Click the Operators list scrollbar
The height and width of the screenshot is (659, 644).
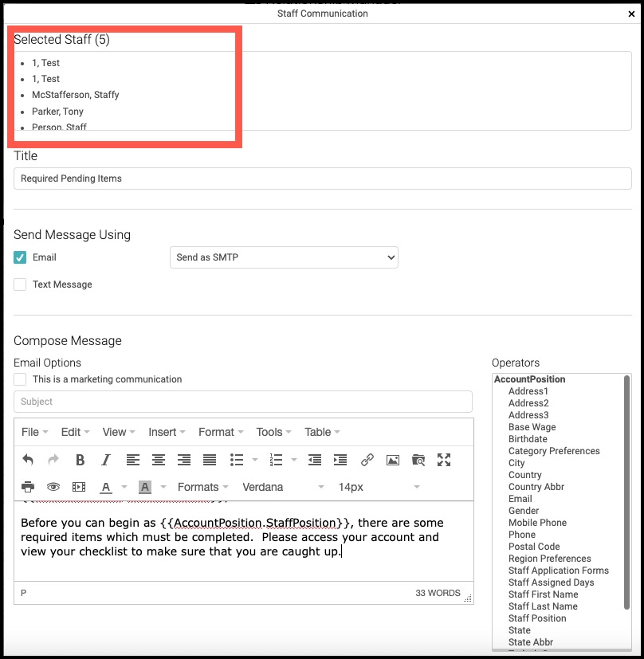tap(626, 492)
